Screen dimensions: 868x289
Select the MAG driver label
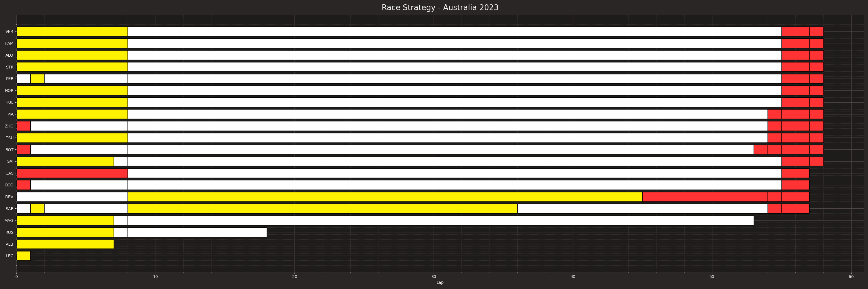[x=9, y=221]
